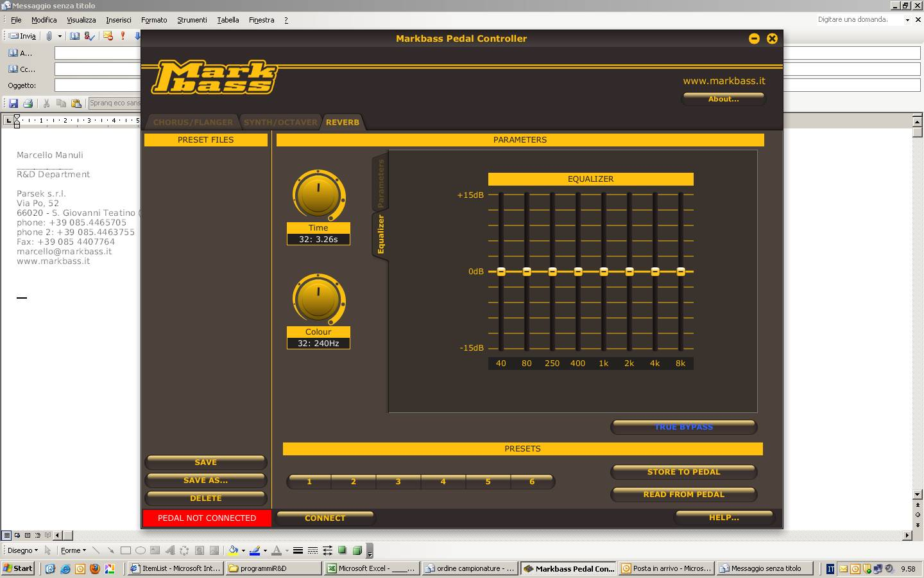Open the Strumenti menu
The image size is (924, 578).
tap(192, 20)
